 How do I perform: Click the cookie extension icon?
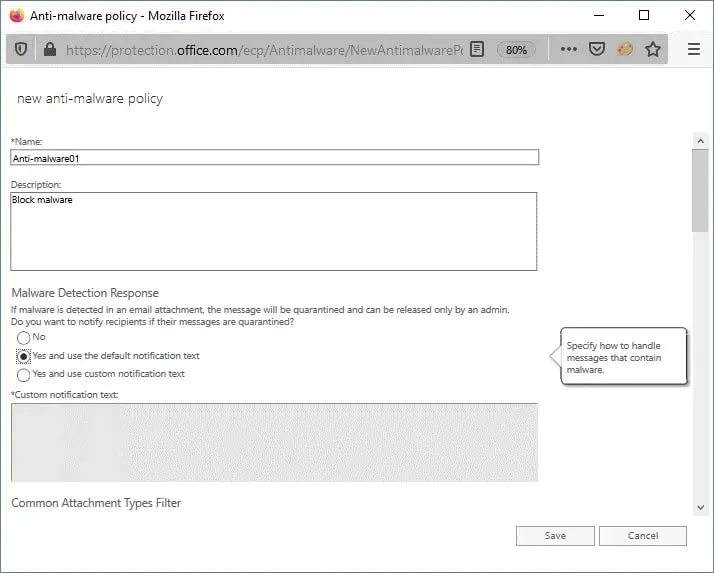[x=625, y=49]
